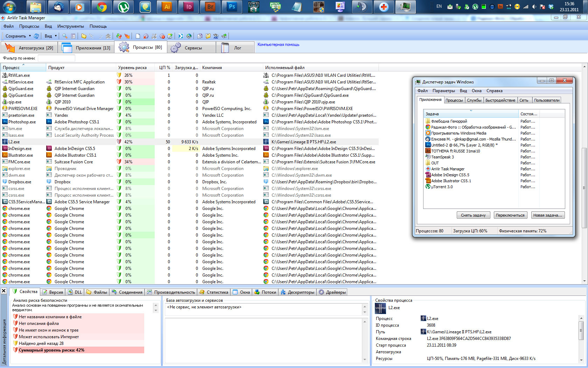The image size is (588, 368).
Task: Click the Снять задачу button
Action: [473, 215]
